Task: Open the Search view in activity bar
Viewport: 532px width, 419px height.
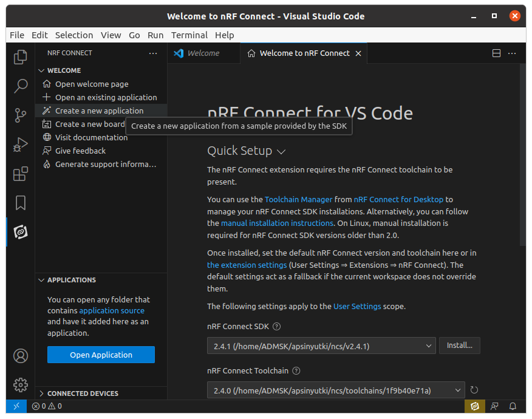Action: pyautogui.click(x=21, y=86)
